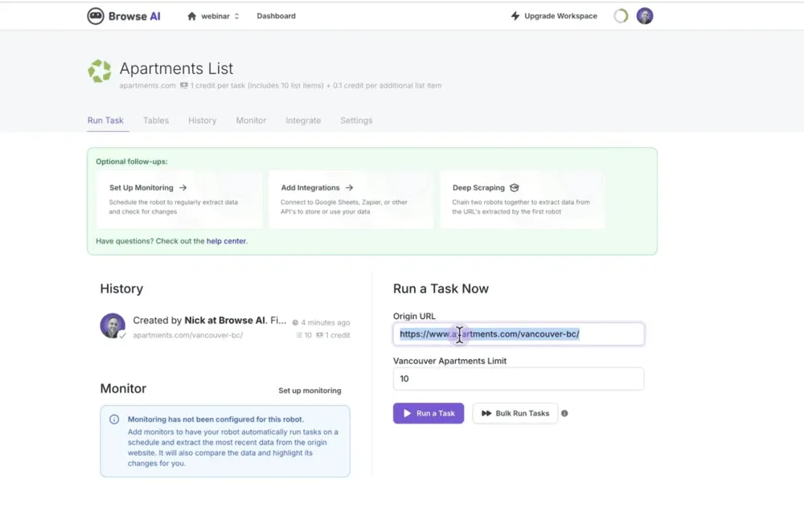Click info icon beside Bulk Run Tasks
The image size is (804, 532).
pyautogui.click(x=564, y=413)
